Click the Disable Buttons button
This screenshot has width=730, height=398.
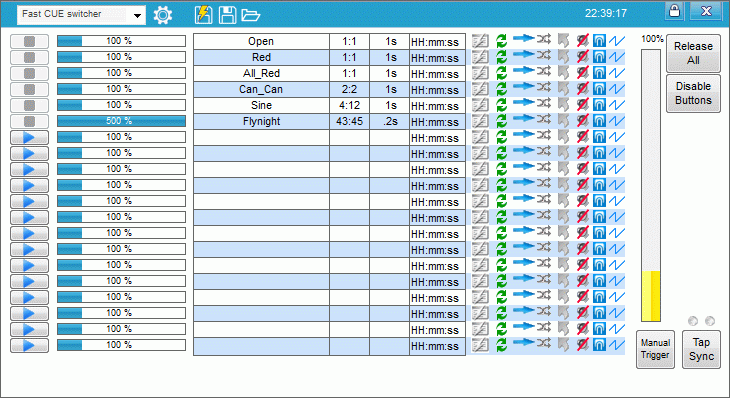click(693, 93)
